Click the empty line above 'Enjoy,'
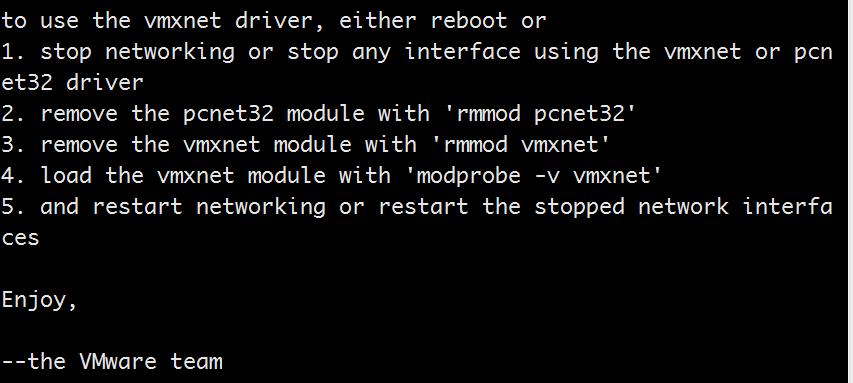This screenshot has height=383, width=853. pyautogui.click(x=426, y=269)
